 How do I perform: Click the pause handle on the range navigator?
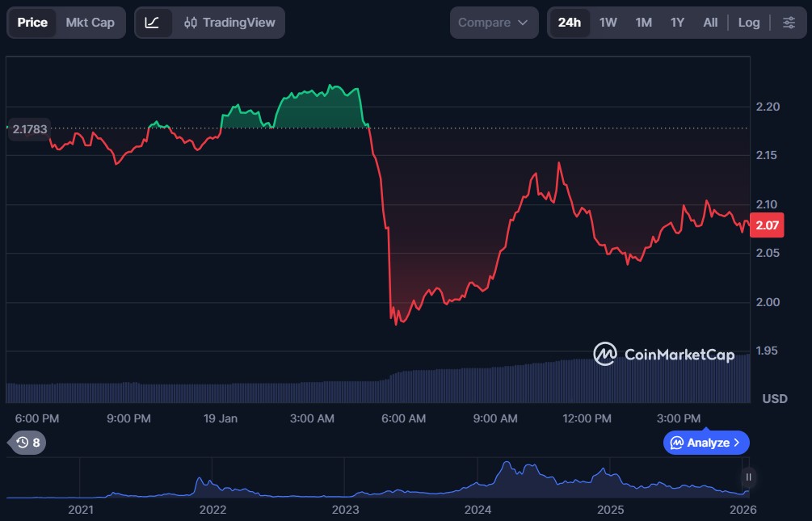point(748,477)
